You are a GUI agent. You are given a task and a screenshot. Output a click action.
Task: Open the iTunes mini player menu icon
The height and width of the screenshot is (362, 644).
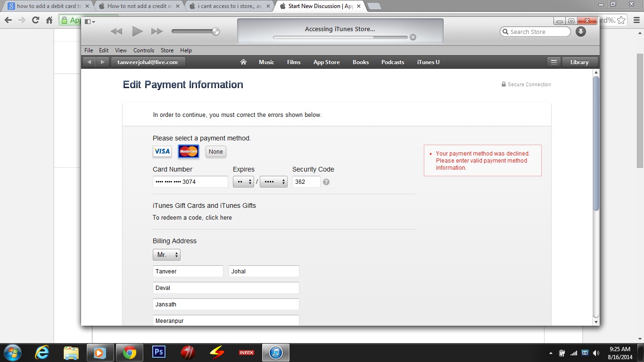(90, 22)
